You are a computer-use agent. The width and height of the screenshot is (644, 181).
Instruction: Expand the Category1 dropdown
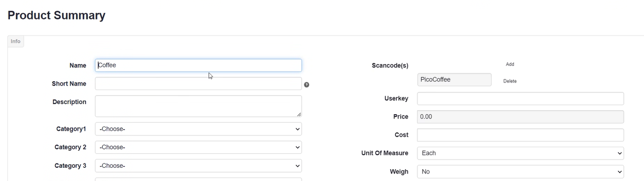[x=198, y=129]
